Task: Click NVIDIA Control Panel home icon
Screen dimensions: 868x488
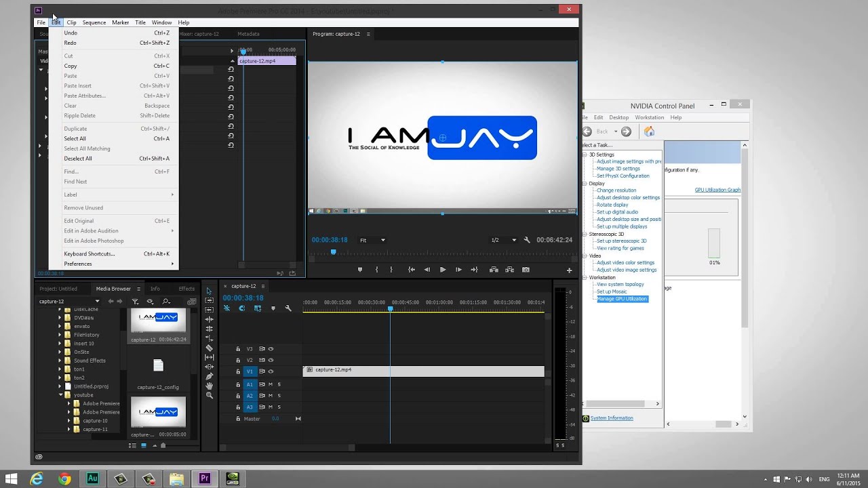Action: tap(649, 131)
